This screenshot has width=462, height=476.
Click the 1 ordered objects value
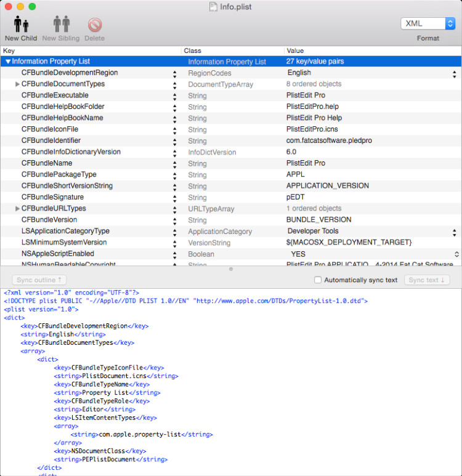314,209
